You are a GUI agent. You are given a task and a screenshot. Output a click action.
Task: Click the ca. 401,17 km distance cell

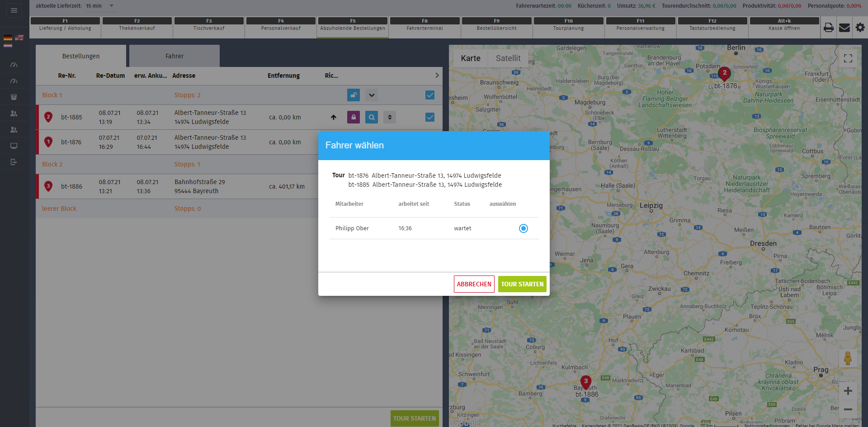click(287, 186)
